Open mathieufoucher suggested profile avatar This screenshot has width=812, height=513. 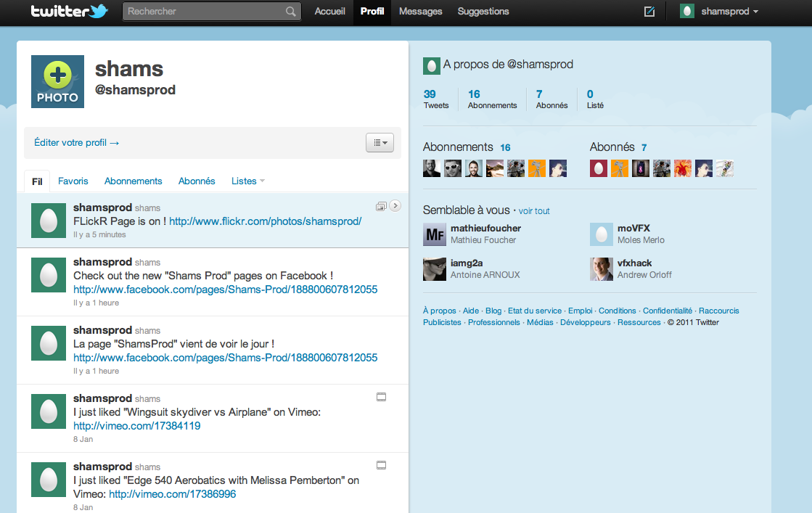point(435,234)
